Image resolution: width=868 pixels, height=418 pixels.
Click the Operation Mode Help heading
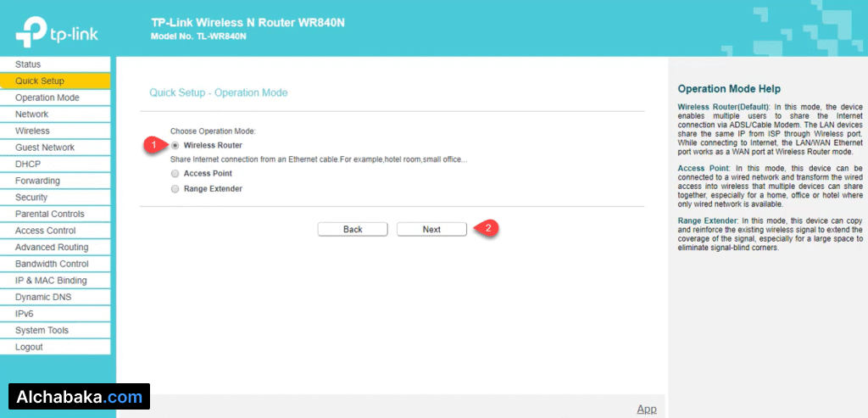tap(729, 88)
